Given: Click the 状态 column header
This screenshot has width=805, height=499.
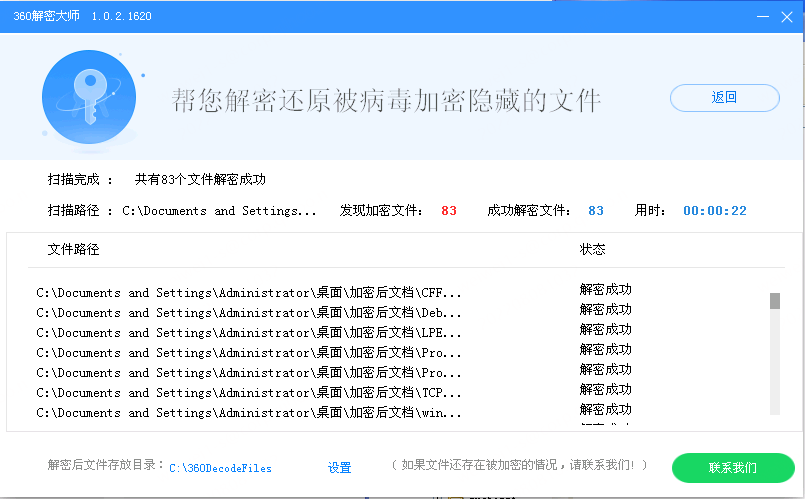Looking at the screenshot, I should pos(592,250).
